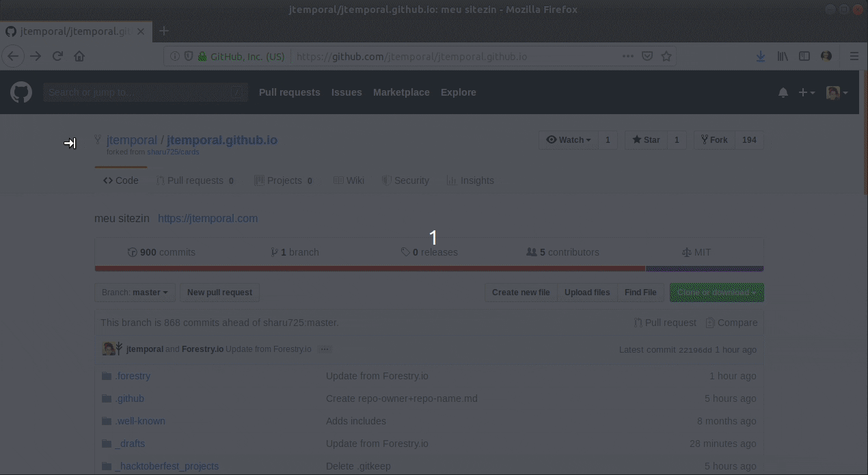This screenshot has height=475, width=868.
Task: Click the language breakdown color bar
Action: pos(429,269)
